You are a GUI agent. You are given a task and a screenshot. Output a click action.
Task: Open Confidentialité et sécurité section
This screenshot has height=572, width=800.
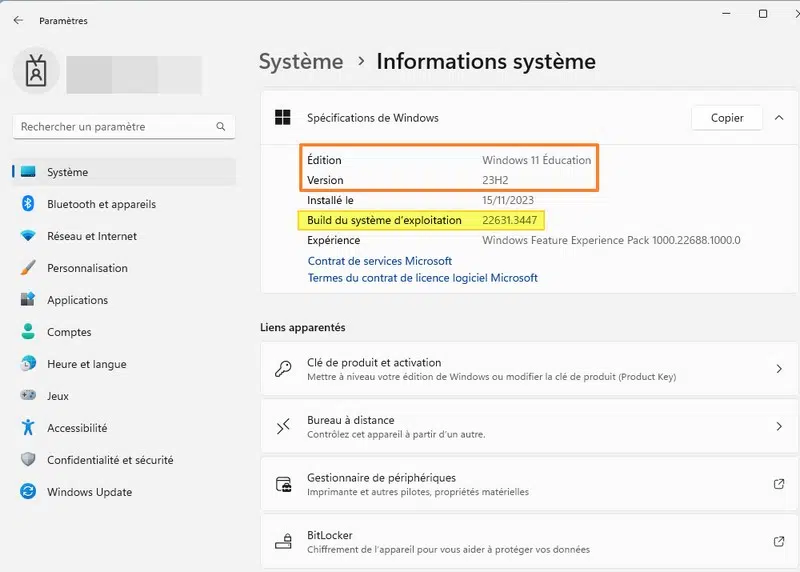[x=110, y=460]
